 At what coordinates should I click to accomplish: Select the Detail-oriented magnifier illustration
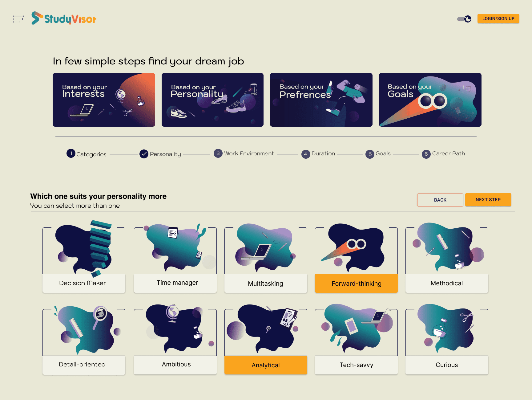coord(84,330)
